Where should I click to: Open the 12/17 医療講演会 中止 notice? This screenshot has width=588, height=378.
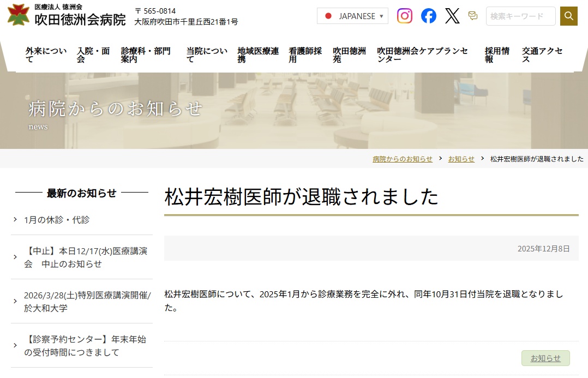[85, 257]
